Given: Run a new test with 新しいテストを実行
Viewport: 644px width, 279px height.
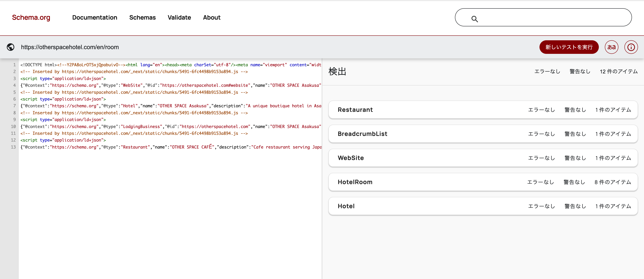Looking at the screenshot, I should tap(569, 47).
